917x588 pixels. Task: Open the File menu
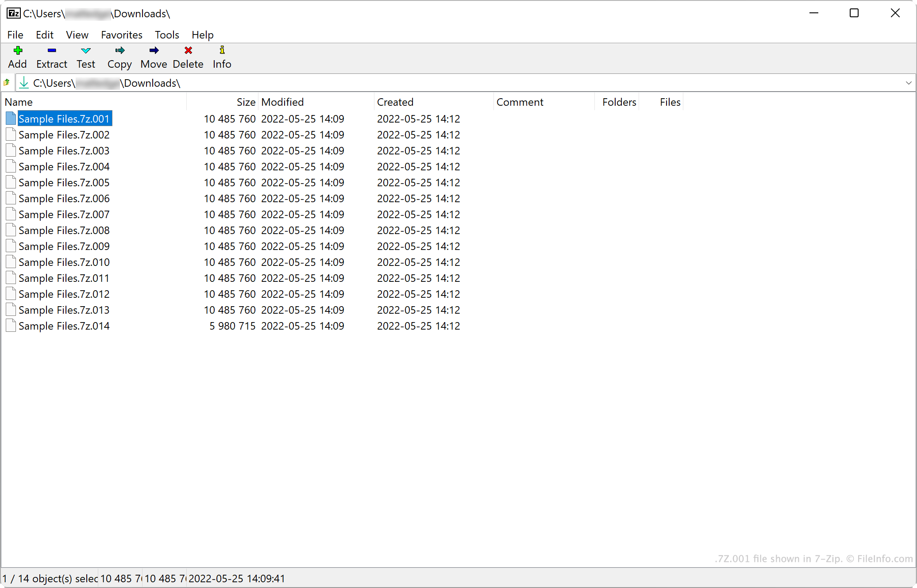tap(15, 35)
